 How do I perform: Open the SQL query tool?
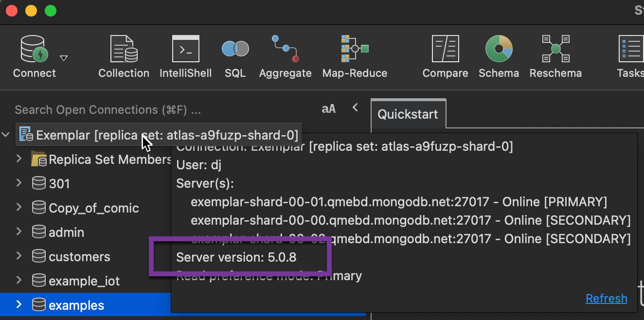click(x=235, y=53)
